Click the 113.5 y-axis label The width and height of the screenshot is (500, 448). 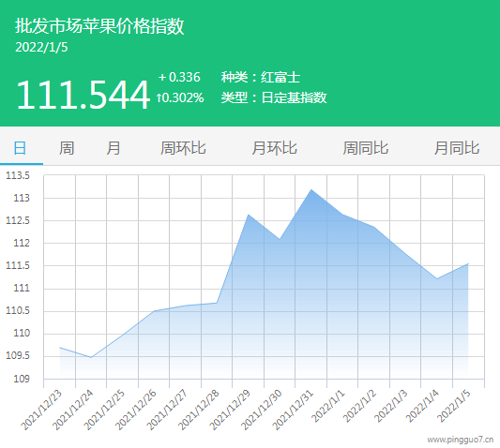tap(18, 175)
